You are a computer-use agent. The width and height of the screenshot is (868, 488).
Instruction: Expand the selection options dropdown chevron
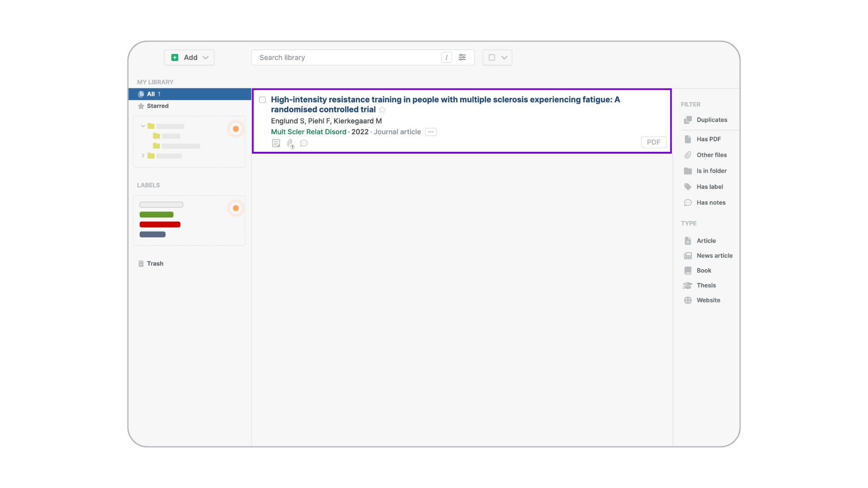tap(505, 57)
